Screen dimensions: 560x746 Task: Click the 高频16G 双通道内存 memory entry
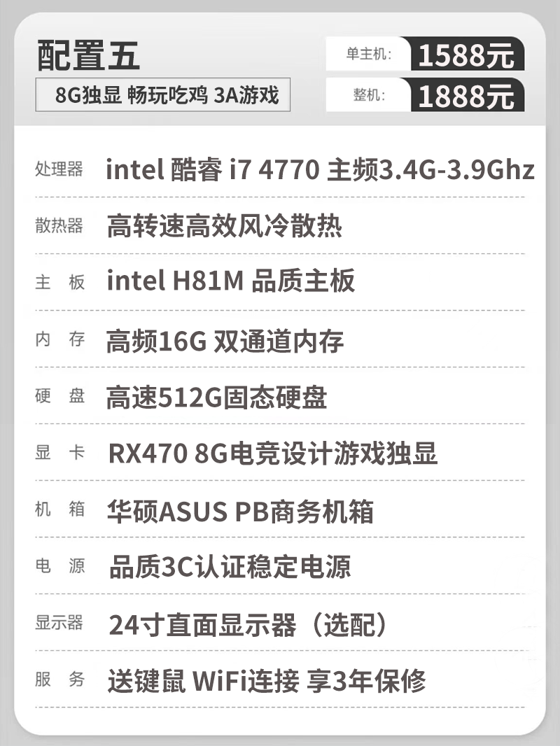point(225,341)
